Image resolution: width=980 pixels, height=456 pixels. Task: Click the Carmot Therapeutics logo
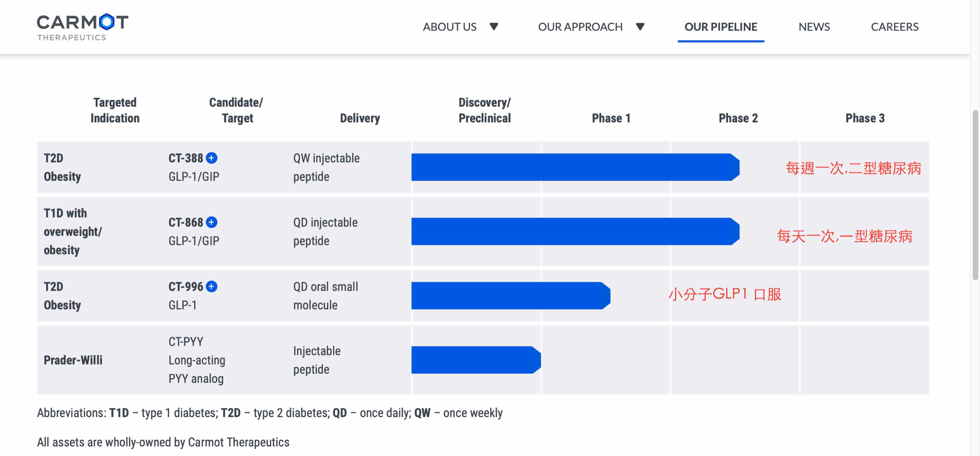[x=83, y=27]
